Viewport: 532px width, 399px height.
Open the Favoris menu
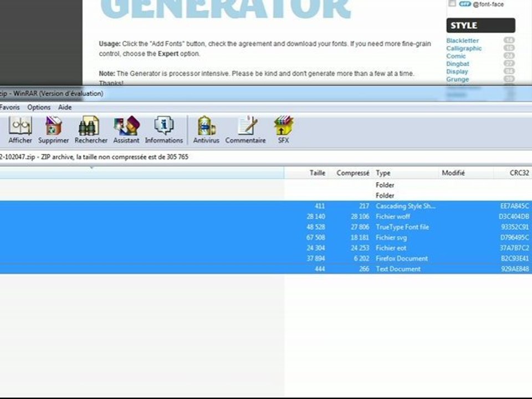pyautogui.click(x=9, y=107)
